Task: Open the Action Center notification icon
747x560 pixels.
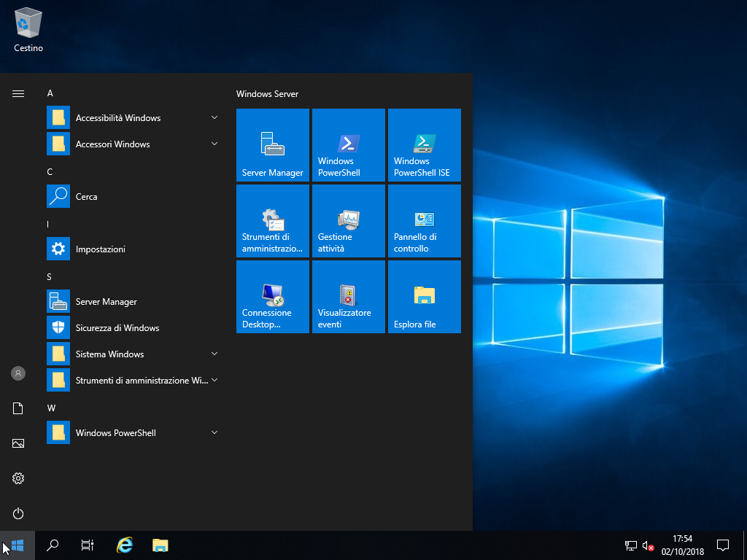Action: coord(723,545)
